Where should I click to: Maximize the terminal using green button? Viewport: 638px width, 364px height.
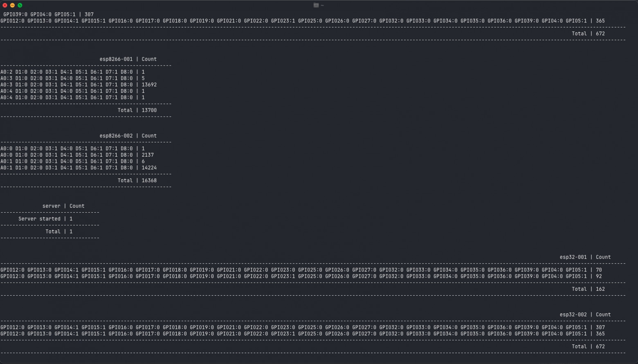pos(20,5)
